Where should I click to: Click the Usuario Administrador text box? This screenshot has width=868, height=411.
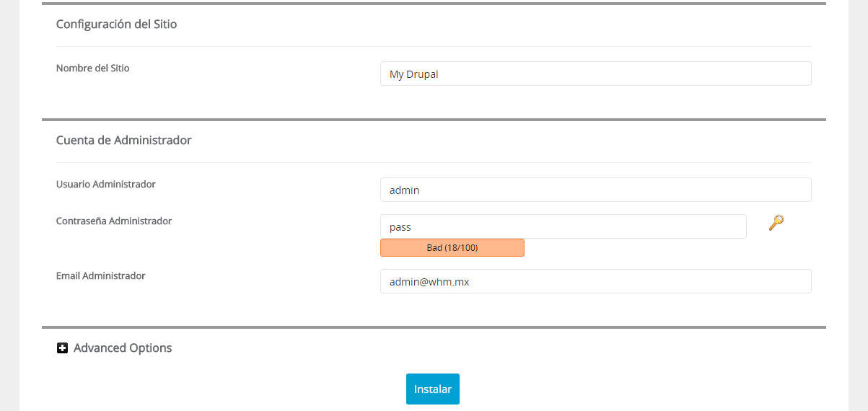(x=595, y=190)
